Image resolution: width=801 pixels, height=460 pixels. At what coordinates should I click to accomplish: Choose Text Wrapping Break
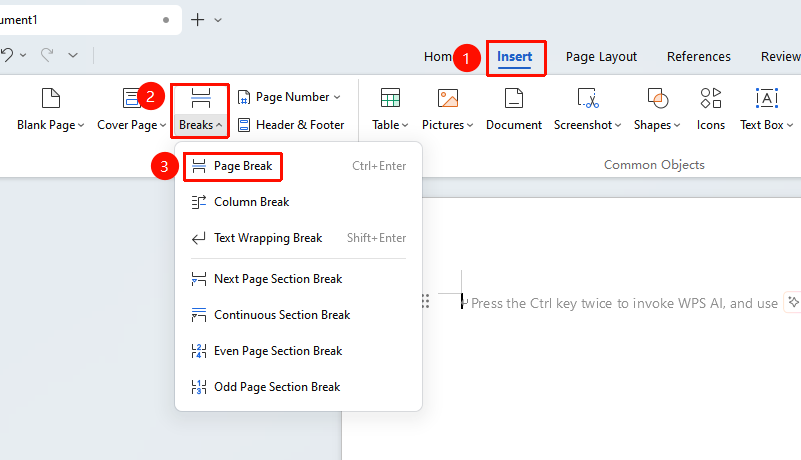[x=298, y=238]
